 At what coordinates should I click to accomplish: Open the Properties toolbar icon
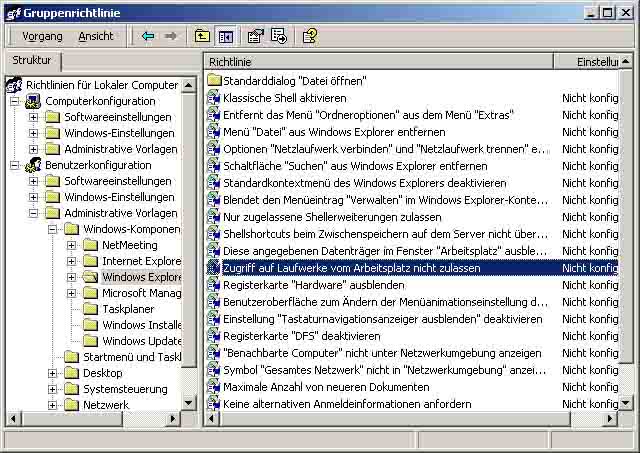256,36
